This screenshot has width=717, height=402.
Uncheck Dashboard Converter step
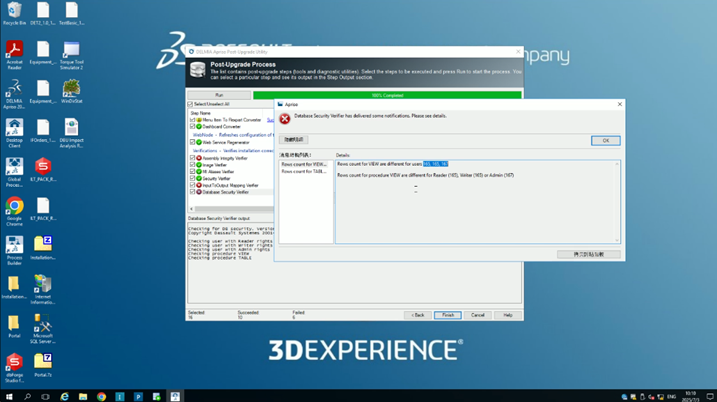point(193,127)
